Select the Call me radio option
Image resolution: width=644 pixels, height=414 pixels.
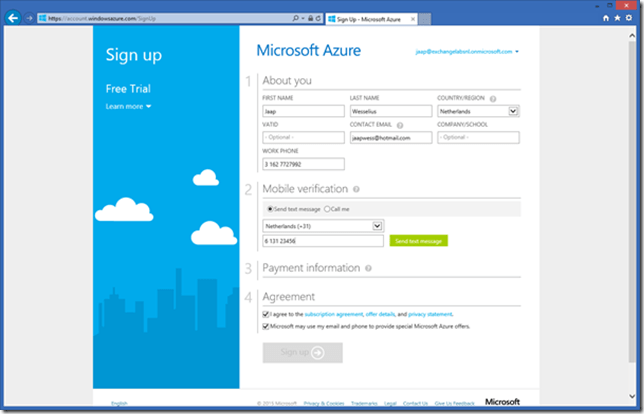[327, 208]
